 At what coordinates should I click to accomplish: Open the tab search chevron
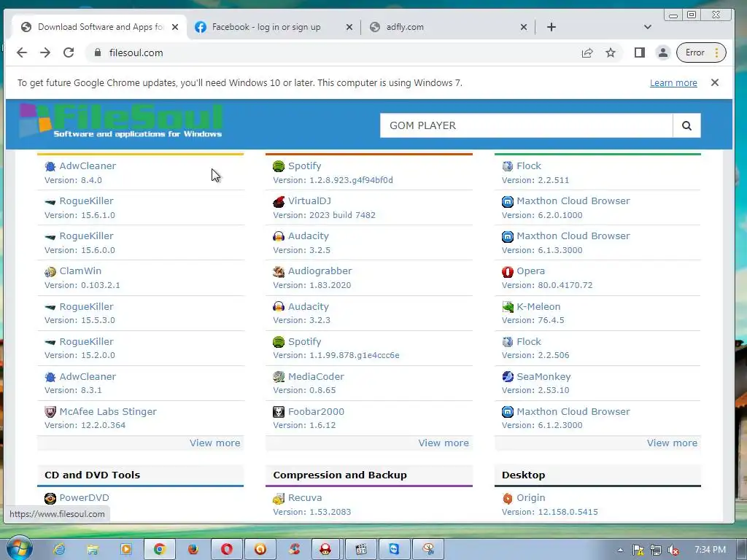648,27
